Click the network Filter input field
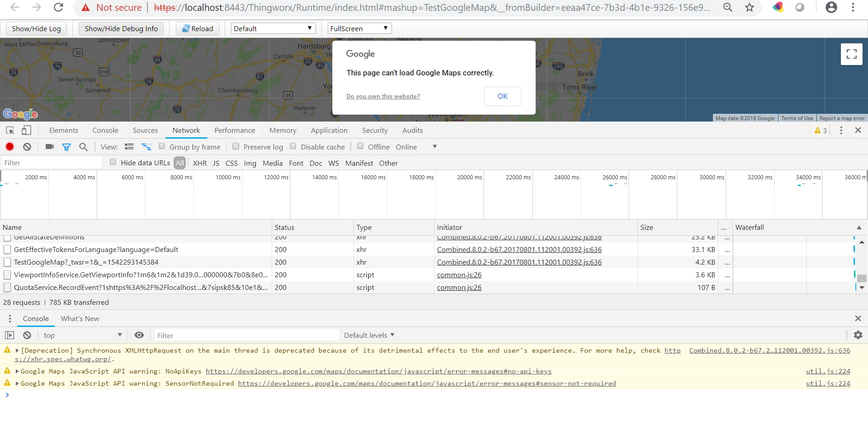Screen dimensions: 868x429 click(x=52, y=163)
